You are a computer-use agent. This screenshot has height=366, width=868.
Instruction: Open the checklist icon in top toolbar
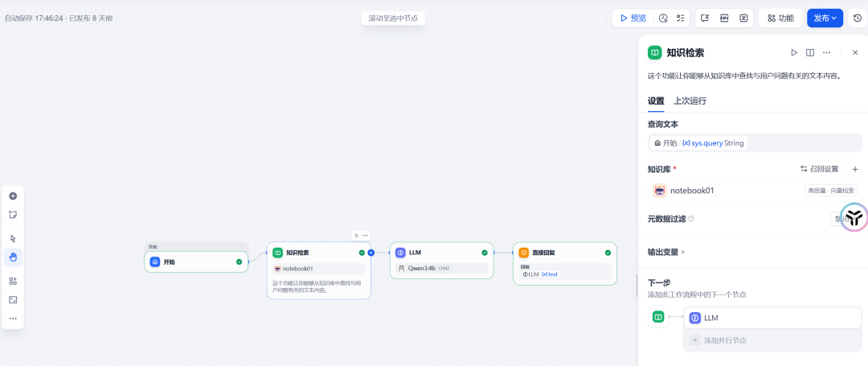coord(681,19)
